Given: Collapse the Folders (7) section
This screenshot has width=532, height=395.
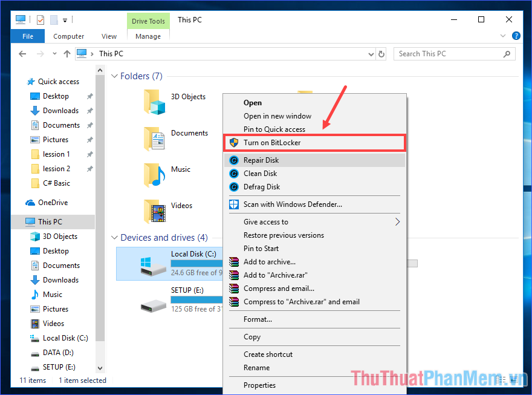Looking at the screenshot, I should tap(115, 76).
